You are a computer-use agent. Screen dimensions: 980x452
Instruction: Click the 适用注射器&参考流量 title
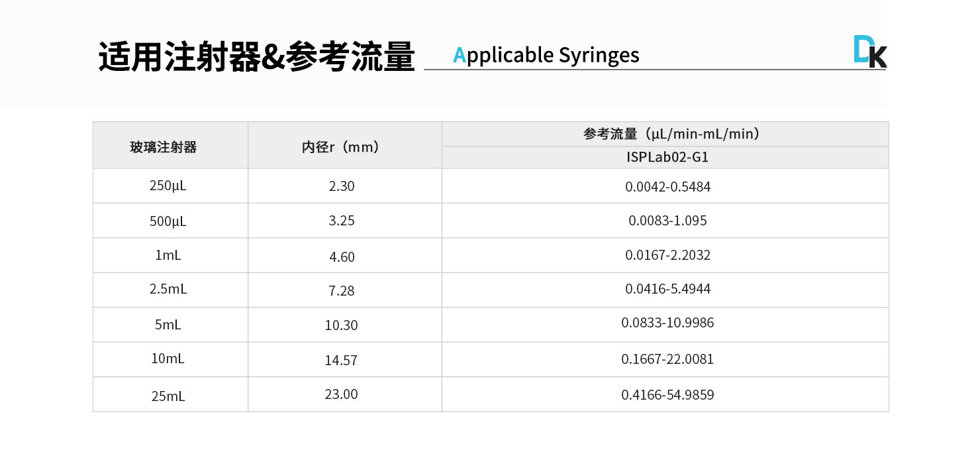click(x=256, y=56)
